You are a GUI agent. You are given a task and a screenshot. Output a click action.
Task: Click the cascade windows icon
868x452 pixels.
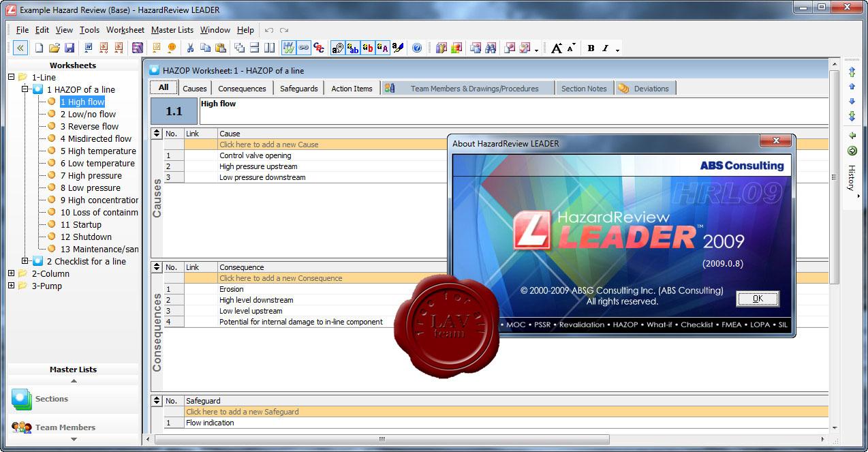[239, 48]
